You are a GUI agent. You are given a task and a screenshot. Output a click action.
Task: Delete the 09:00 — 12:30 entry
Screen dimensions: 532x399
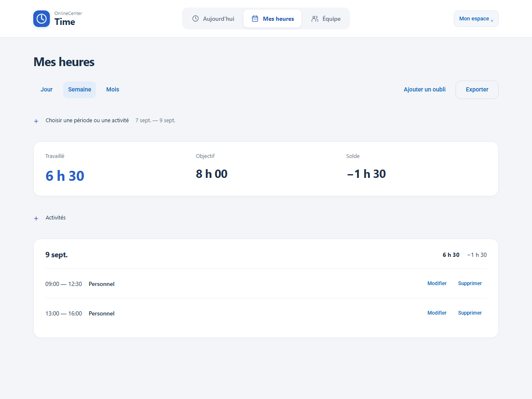(x=470, y=283)
